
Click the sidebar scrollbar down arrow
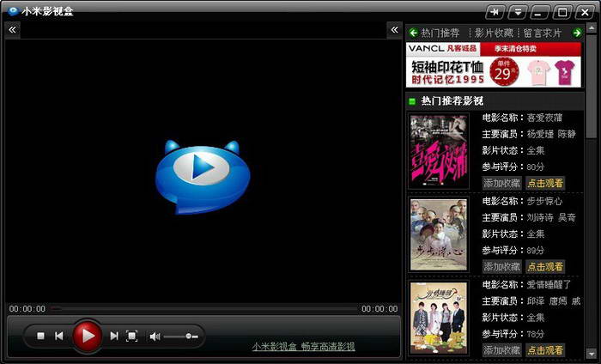point(592,353)
